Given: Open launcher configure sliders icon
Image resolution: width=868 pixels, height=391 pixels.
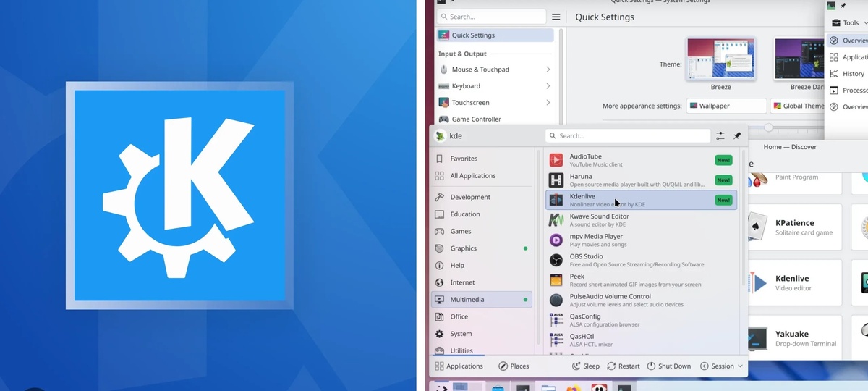Looking at the screenshot, I should point(720,135).
